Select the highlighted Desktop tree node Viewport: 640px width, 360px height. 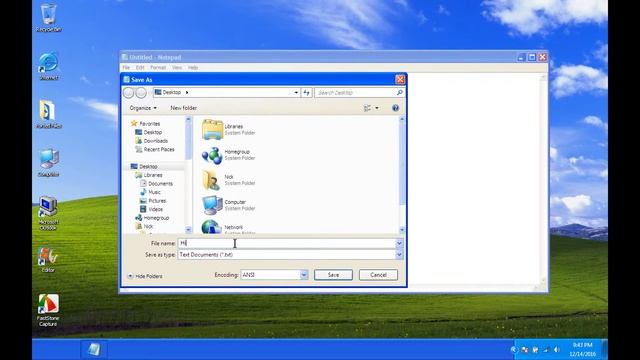[144, 167]
